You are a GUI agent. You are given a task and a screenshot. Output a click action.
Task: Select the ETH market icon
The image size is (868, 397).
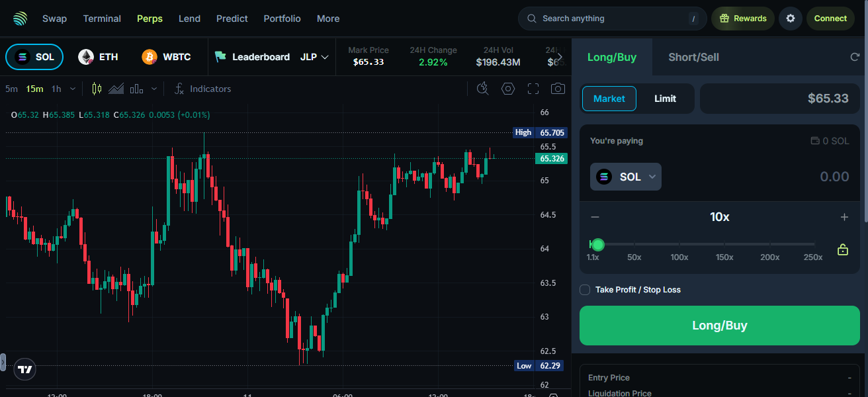pos(86,57)
